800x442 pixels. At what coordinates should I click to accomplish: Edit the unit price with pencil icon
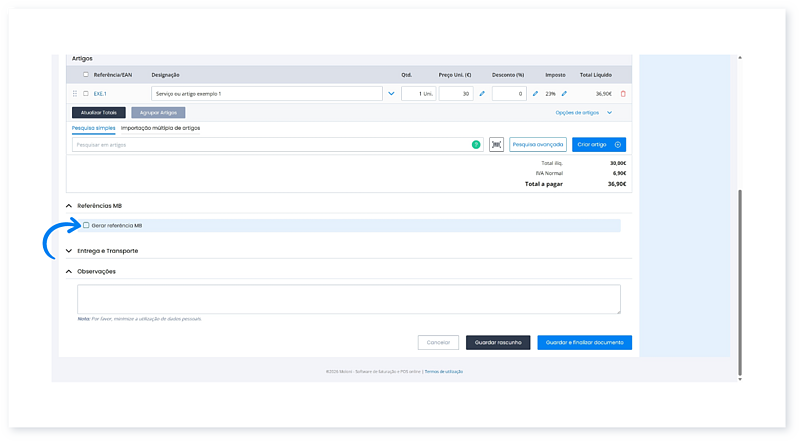(482, 94)
